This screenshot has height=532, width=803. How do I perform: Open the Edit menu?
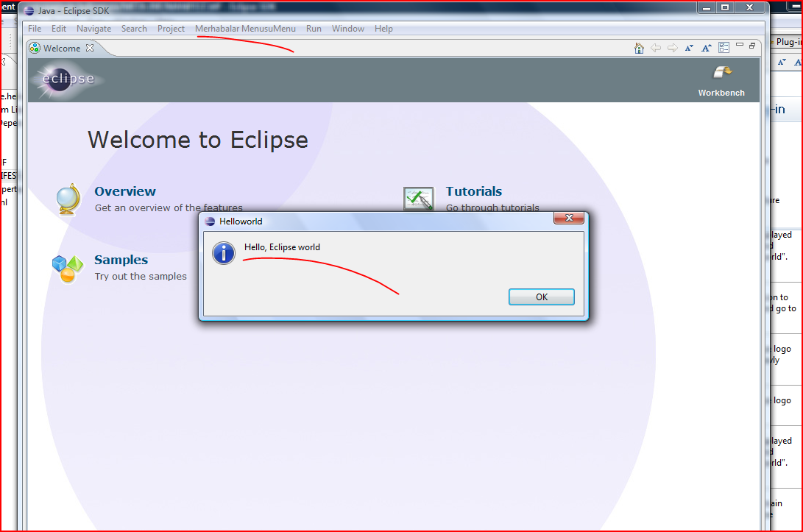coord(58,29)
